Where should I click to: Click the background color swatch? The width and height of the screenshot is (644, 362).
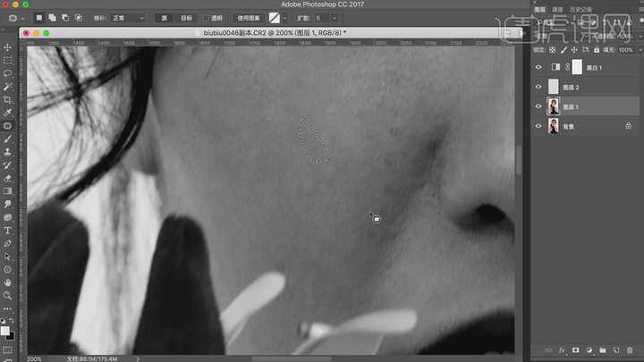(12, 337)
